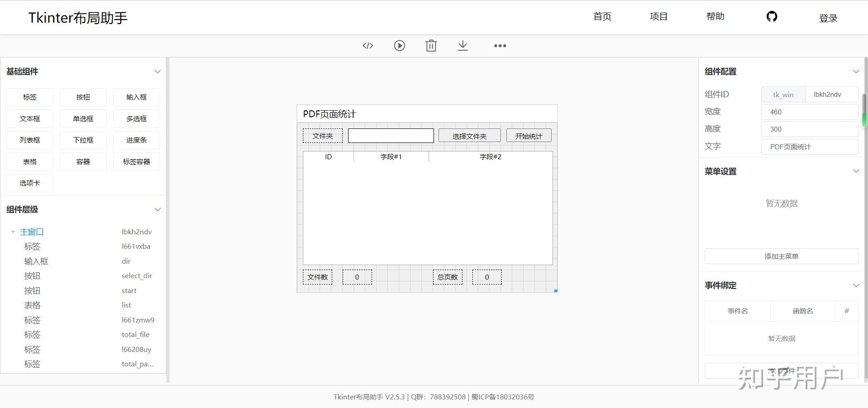Collapse the 组件层级 hierarchy panel
The height and width of the screenshot is (408, 868).
click(157, 209)
